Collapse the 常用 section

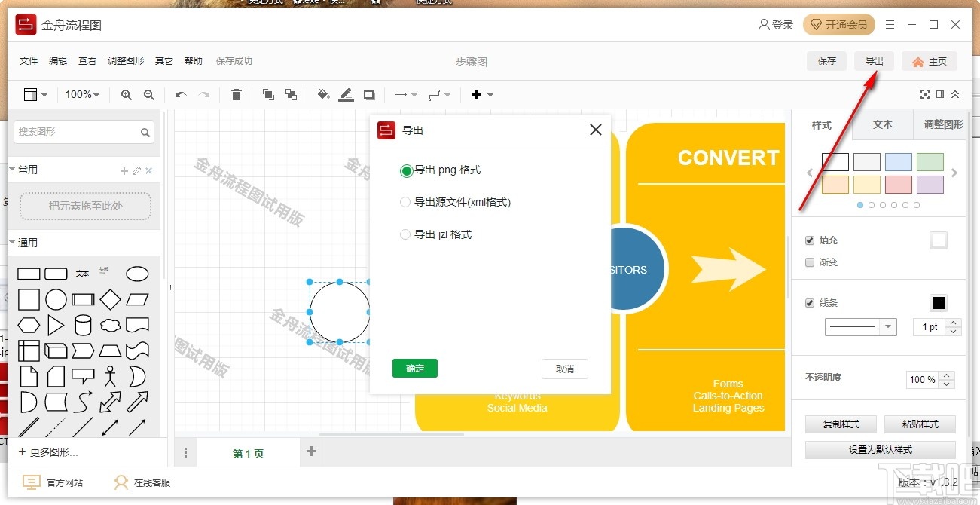coord(12,170)
